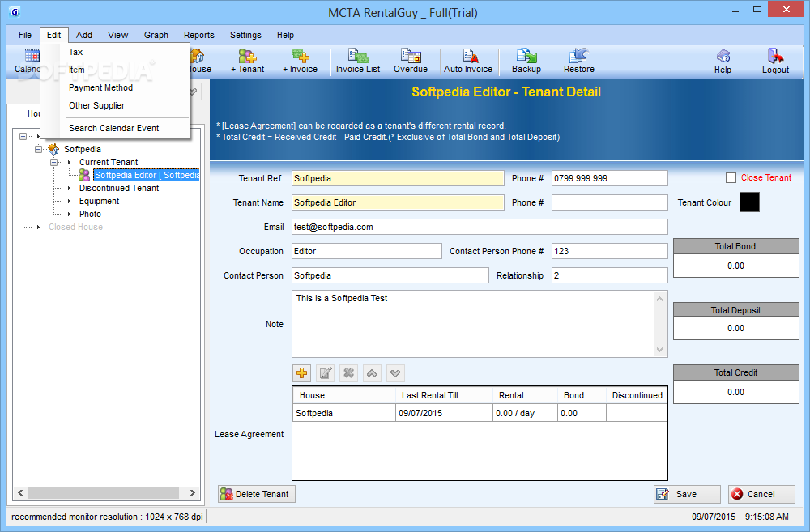Open the Help toolbar icon
This screenshot has width=810, height=532.
723,62
